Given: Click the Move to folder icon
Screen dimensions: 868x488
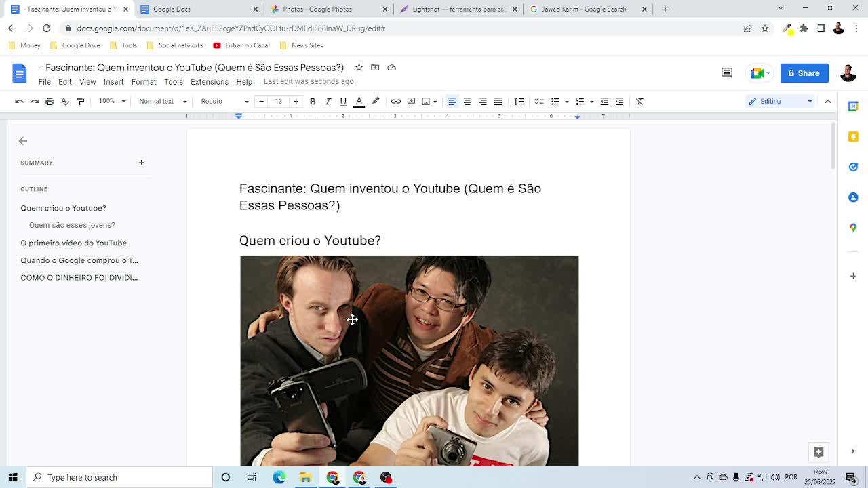Looking at the screenshot, I should pyautogui.click(x=375, y=67).
